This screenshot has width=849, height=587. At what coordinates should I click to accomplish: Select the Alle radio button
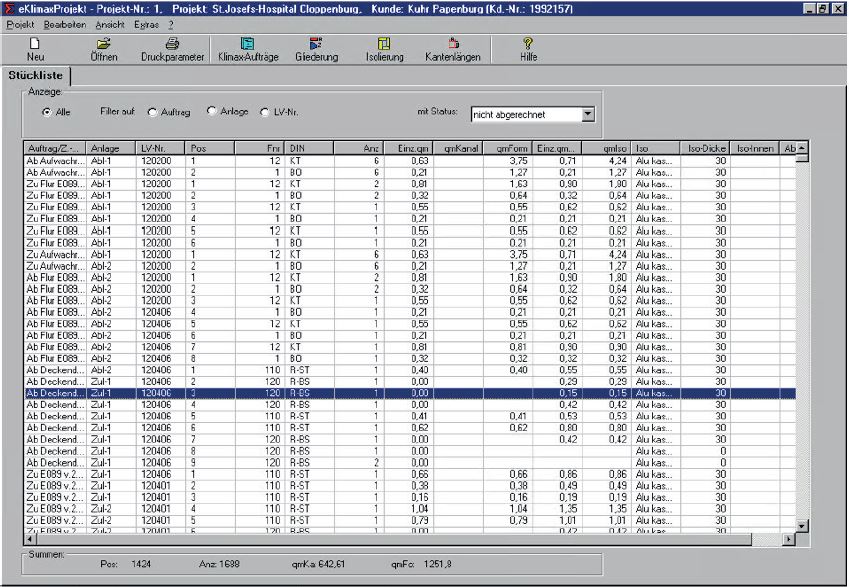click(x=47, y=113)
